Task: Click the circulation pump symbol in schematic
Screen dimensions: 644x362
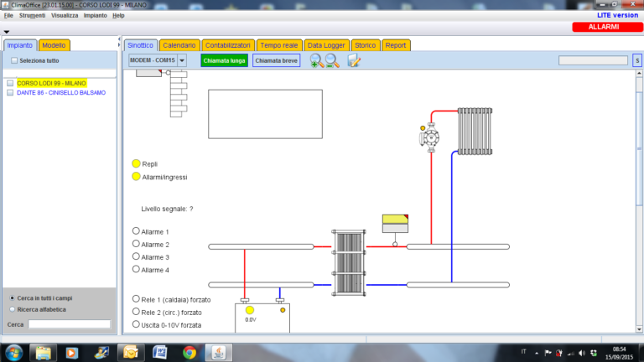Action: click(x=432, y=137)
